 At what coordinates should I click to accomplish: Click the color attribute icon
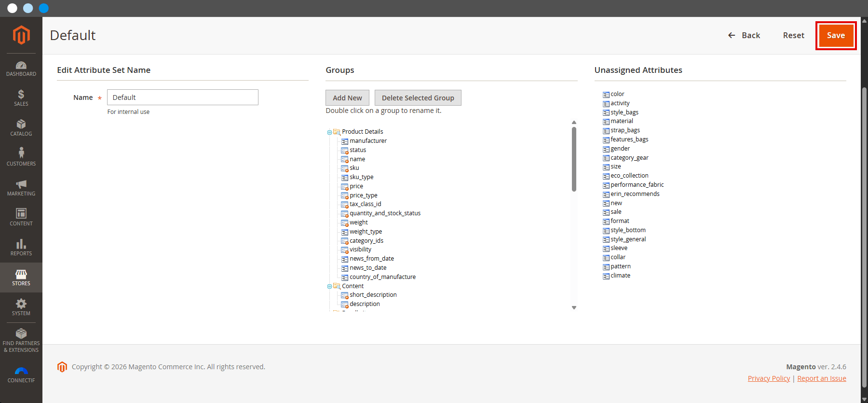[x=606, y=95]
